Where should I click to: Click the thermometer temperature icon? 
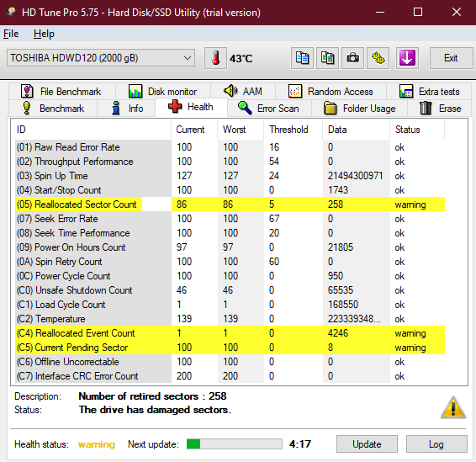point(215,58)
